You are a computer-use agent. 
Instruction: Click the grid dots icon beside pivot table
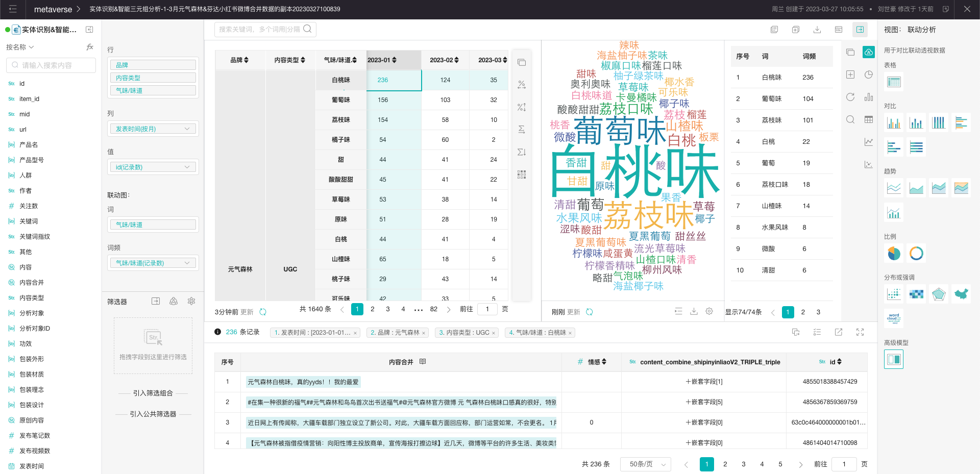pos(522,174)
